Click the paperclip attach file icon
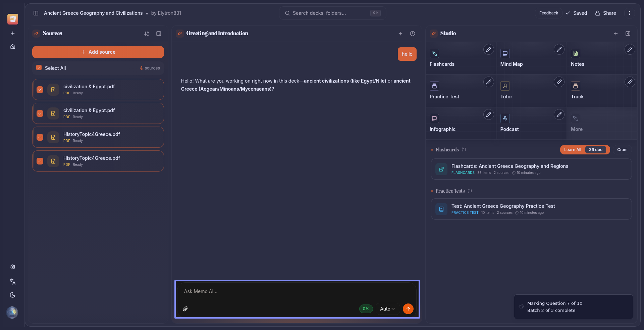The width and height of the screenshot is (644, 330). coord(185,309)
